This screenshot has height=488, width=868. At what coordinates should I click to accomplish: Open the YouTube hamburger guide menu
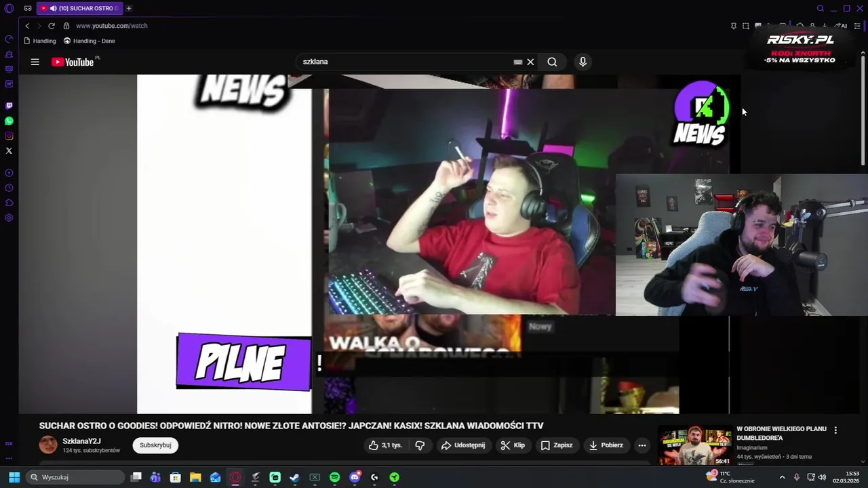(35, 62)
